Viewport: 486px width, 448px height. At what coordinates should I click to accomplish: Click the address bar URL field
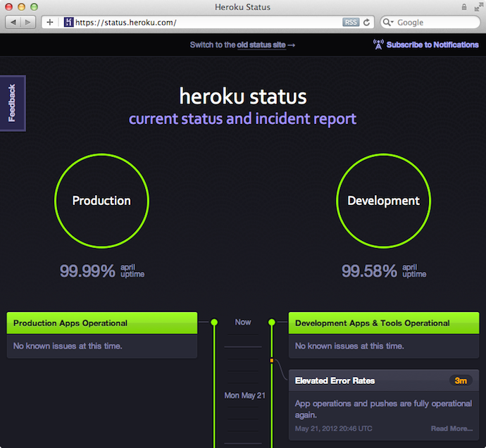208,23
